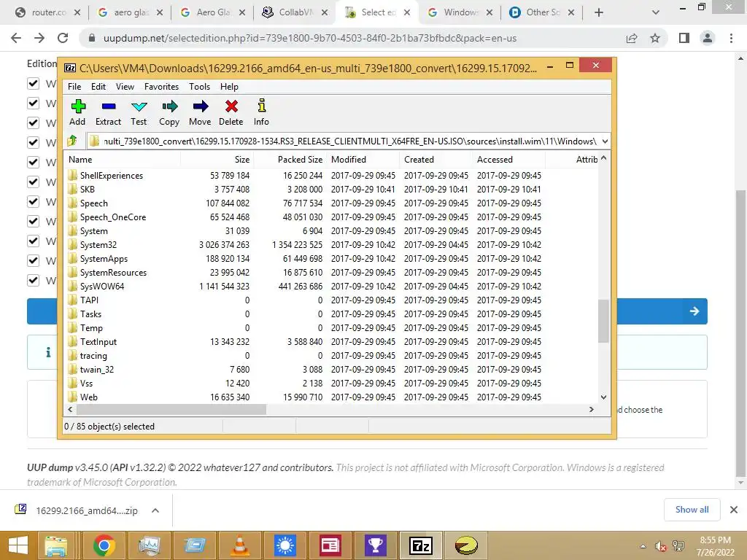Uncheck the fourth edition checkbox

[33, 142]
